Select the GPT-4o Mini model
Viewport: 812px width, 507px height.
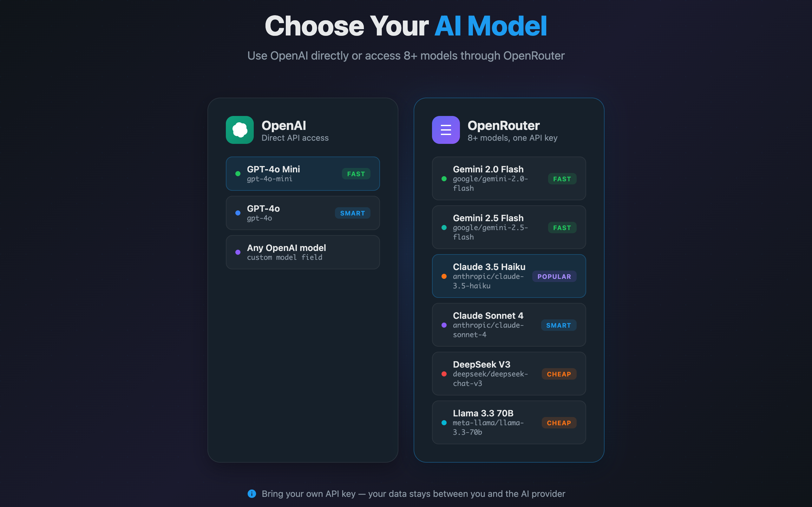302,174
